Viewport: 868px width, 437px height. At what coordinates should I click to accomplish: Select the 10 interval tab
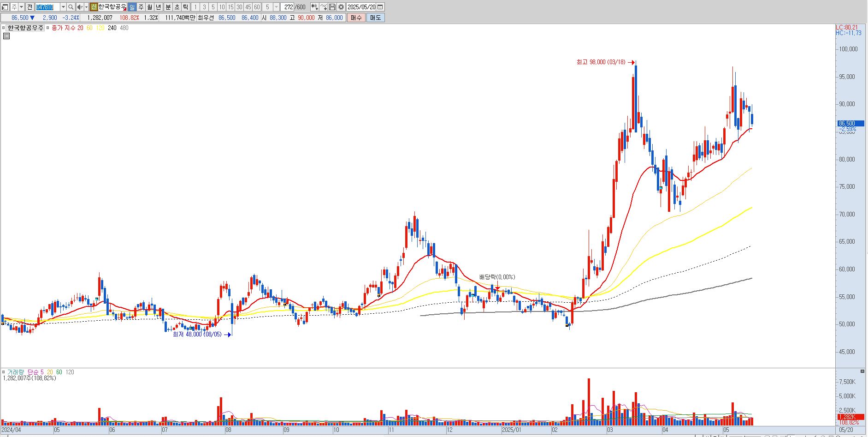coord(222,7)
